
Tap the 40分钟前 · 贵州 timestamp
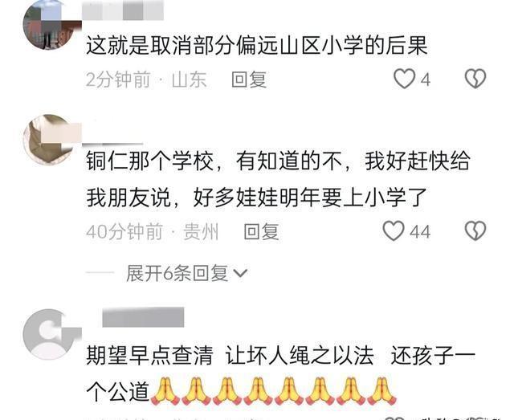click(152, 232)
